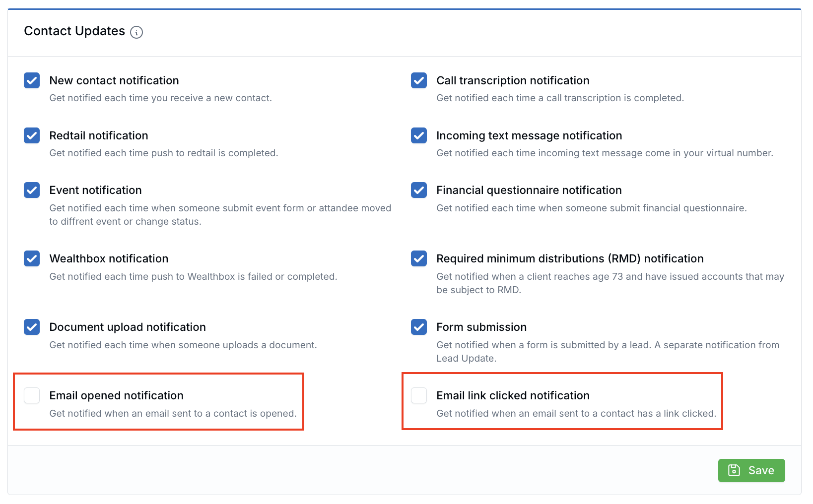The width and height of the screenshot is (813, 504).
Task: Uncheck Required minimum distributions (RMD) checkbox
Action: 419,258
